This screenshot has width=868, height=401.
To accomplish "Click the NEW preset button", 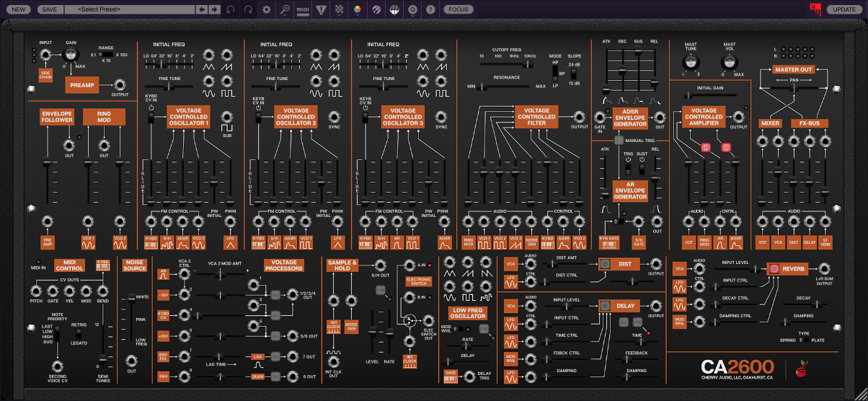I will pyautogui.click(x=18, y=9).
